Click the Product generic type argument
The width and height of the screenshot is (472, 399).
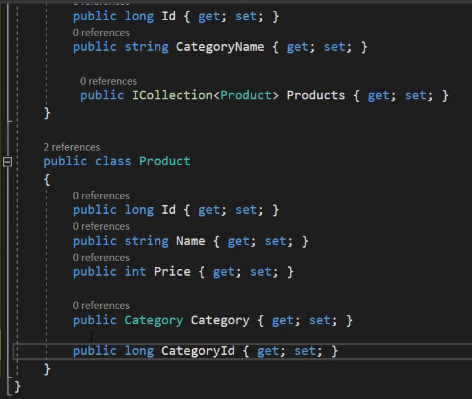pos(246,95)
